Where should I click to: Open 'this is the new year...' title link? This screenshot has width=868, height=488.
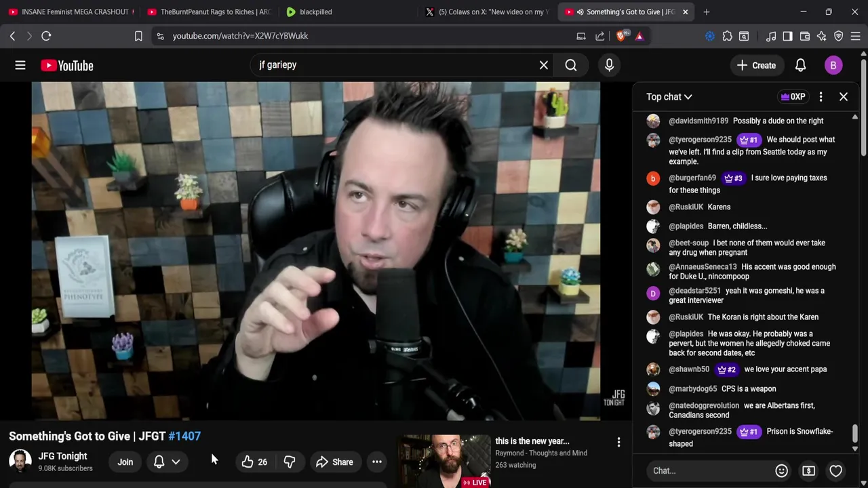532,441
